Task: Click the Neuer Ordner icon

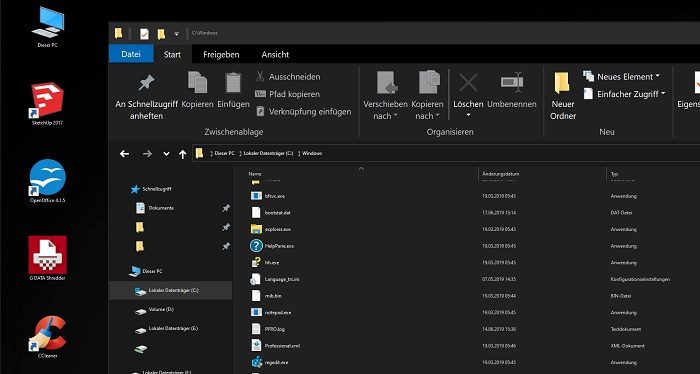Action: click(x=562, y=83)
